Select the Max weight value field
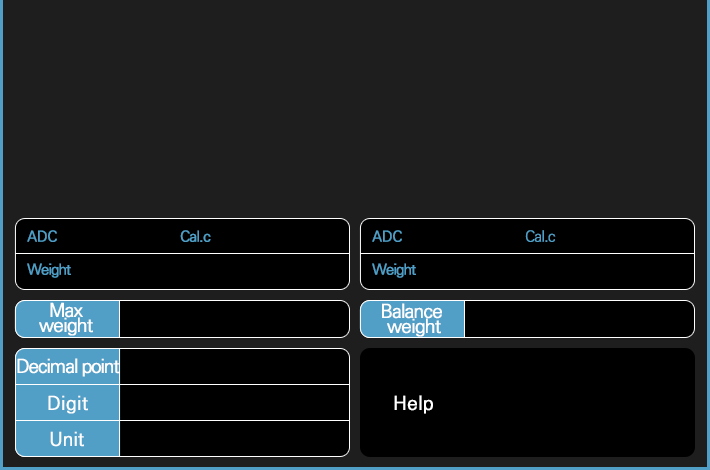The image size is (710, 470). tap(234, 319)
